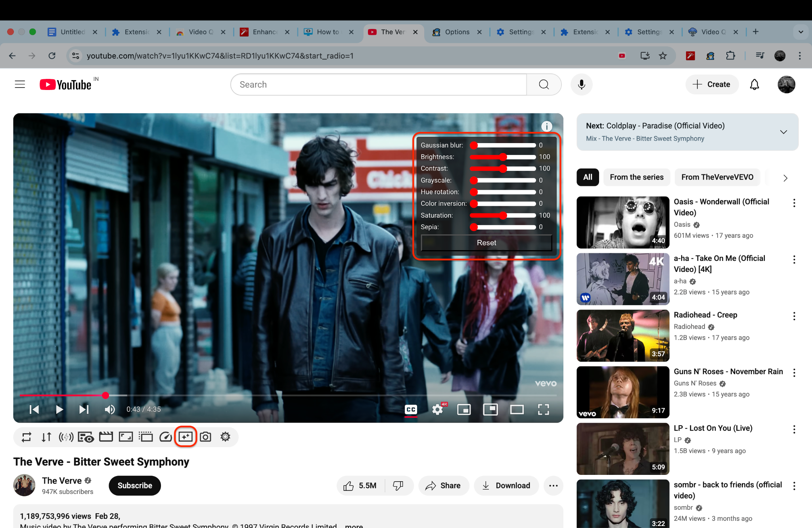
Task: Open options menu for Radiohead Creep
Action: coord(794,316)
